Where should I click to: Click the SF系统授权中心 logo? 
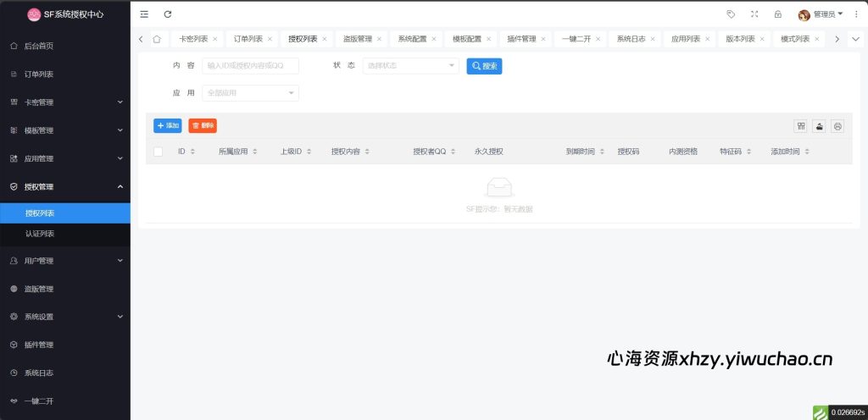coord(65,14)
